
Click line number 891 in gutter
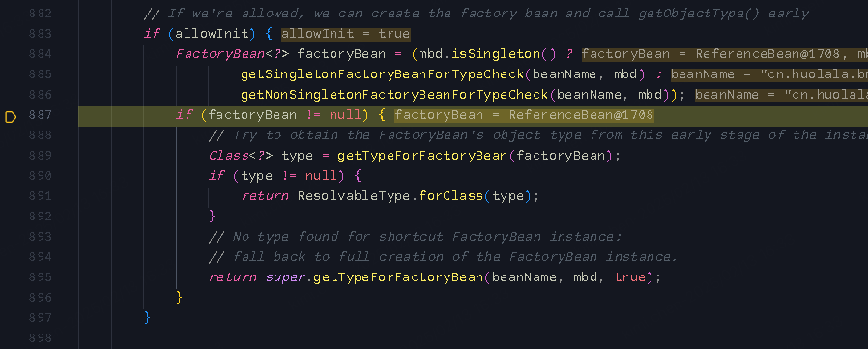coord(40,196)
